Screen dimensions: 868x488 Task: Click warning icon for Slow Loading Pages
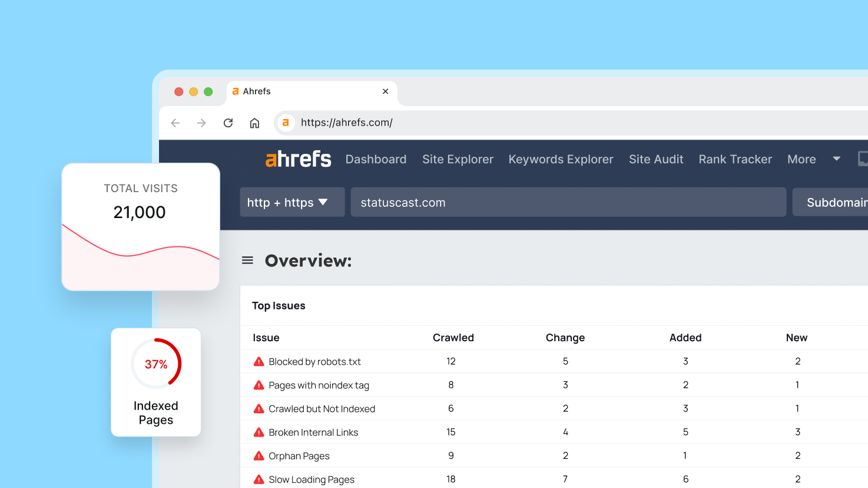pyautogui.click(x=259, y=479)
